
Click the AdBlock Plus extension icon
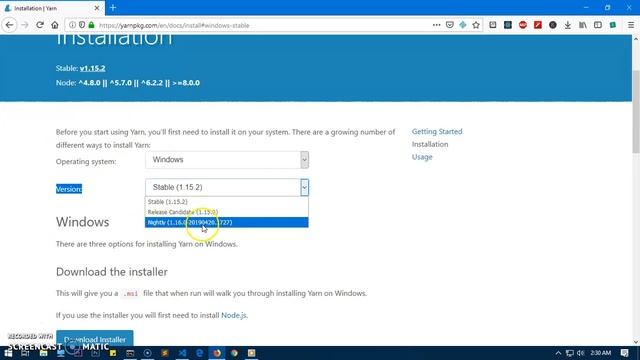coord(523,25)
